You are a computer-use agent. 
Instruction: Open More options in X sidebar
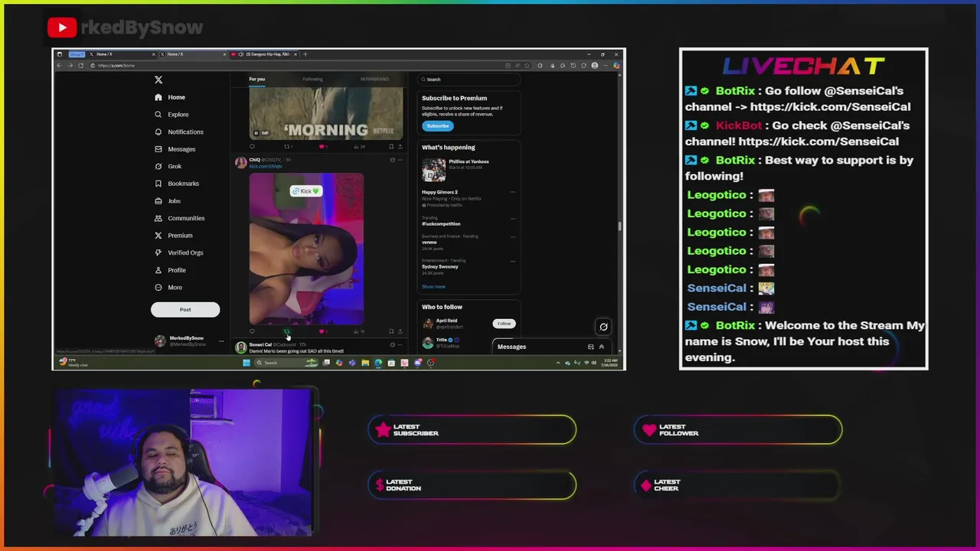(x=168, y=287)
